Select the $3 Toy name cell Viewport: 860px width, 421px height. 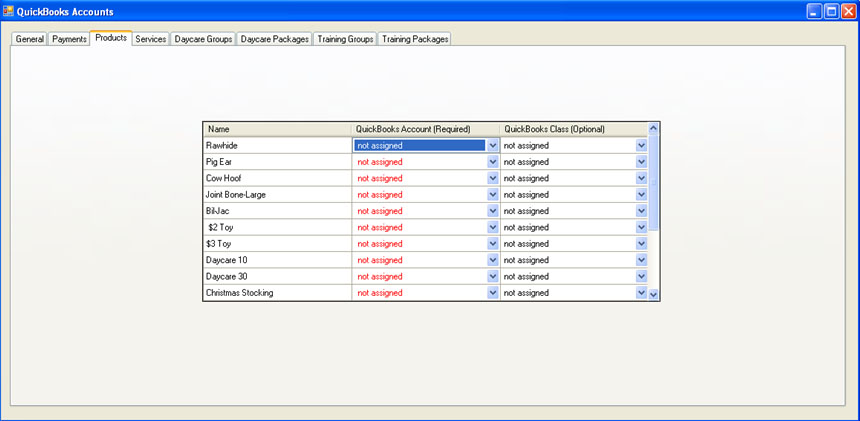coord(278,243)
